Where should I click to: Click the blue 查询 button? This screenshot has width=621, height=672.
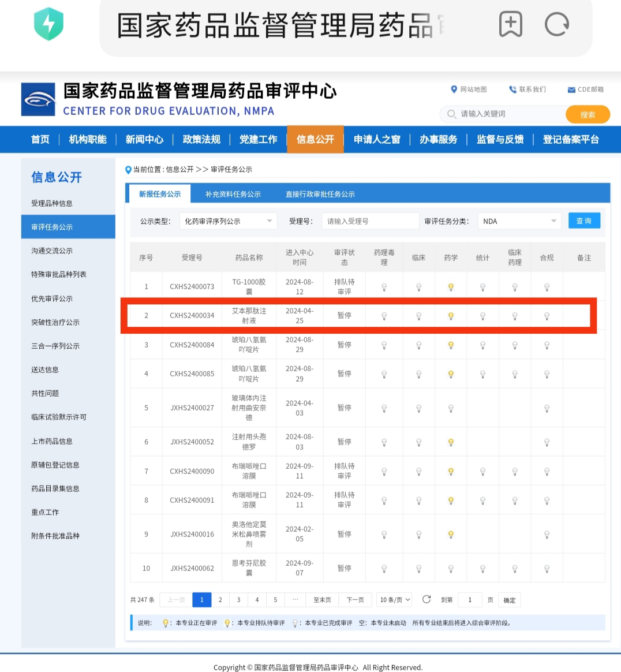[x=584, y=221]
